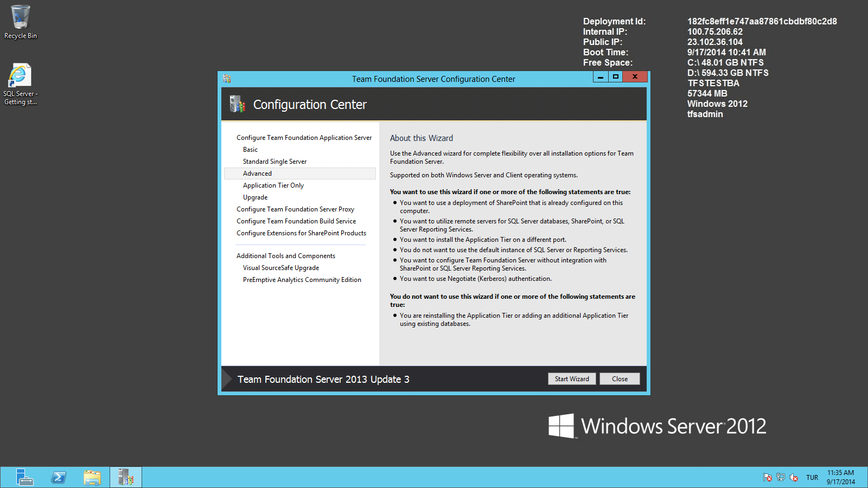Choose Standard Single Server configuration
This screenshot has height=488, width=868.
pos(275,161)
